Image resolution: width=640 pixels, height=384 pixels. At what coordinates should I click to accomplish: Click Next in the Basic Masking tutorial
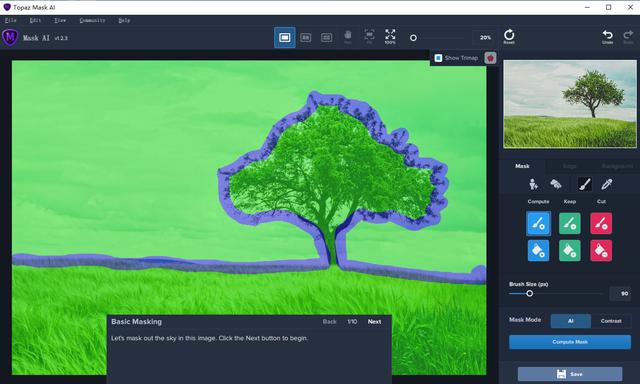(374, 322)
